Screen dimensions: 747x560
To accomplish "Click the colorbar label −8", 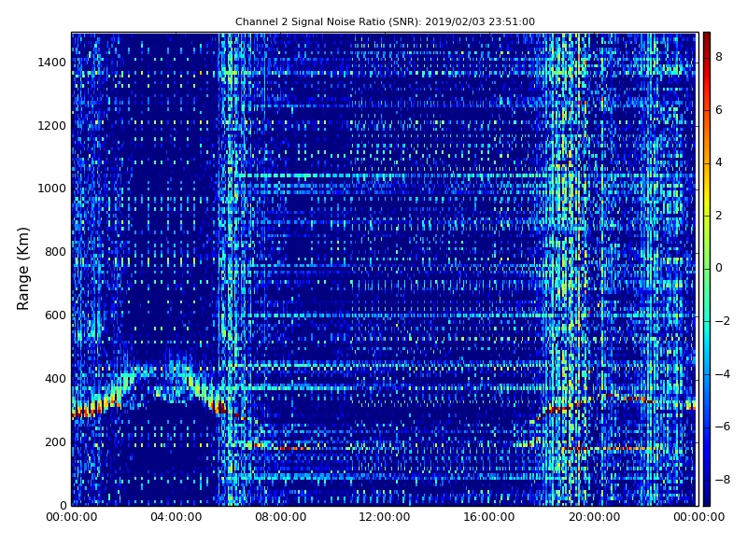I will (x=723, y=480).
